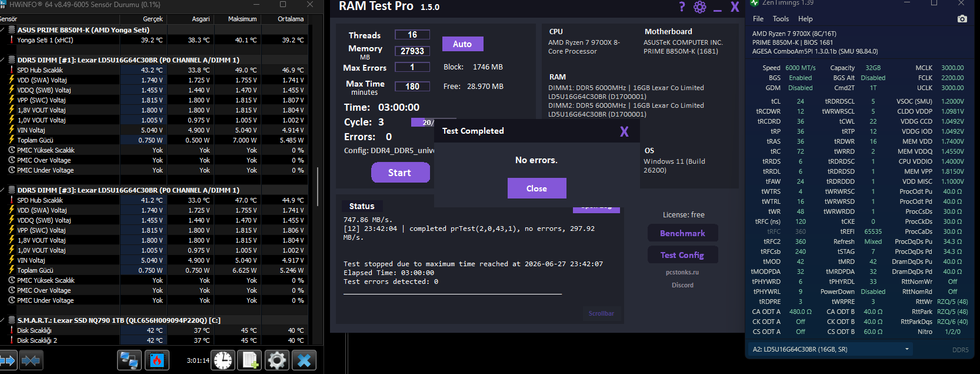980x374 pixels.
Task: Click the clock reset icon in HWiNFO
Action: click(x=223, y=360)
